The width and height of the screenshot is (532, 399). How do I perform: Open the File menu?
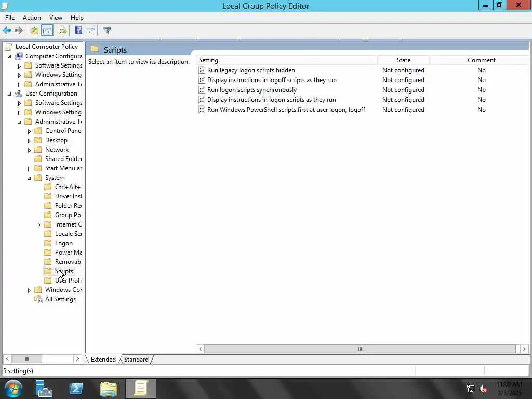point(10,18)
